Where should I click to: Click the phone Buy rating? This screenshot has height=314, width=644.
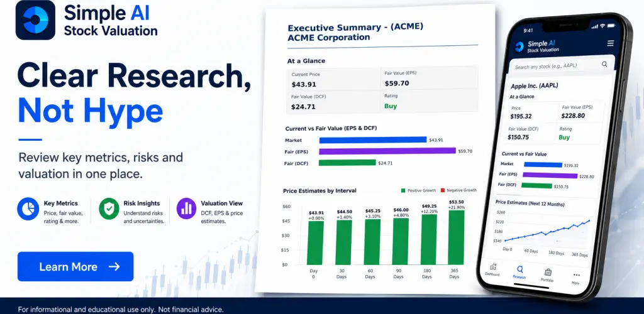tap(564, 138)
